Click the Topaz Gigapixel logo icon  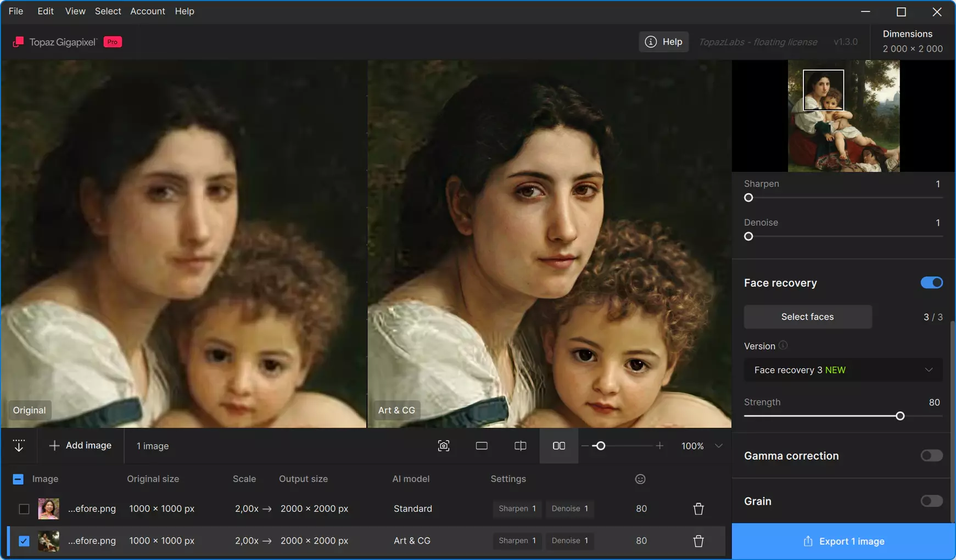coord(18,42)
